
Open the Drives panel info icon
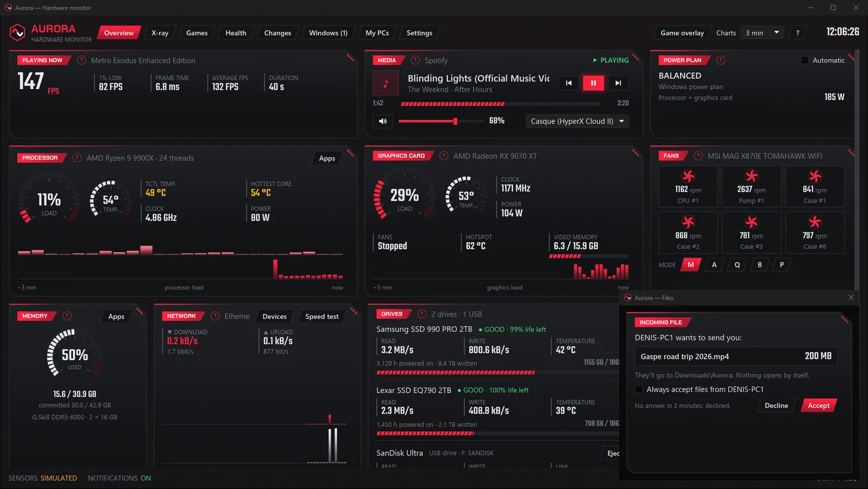(422, 314)
